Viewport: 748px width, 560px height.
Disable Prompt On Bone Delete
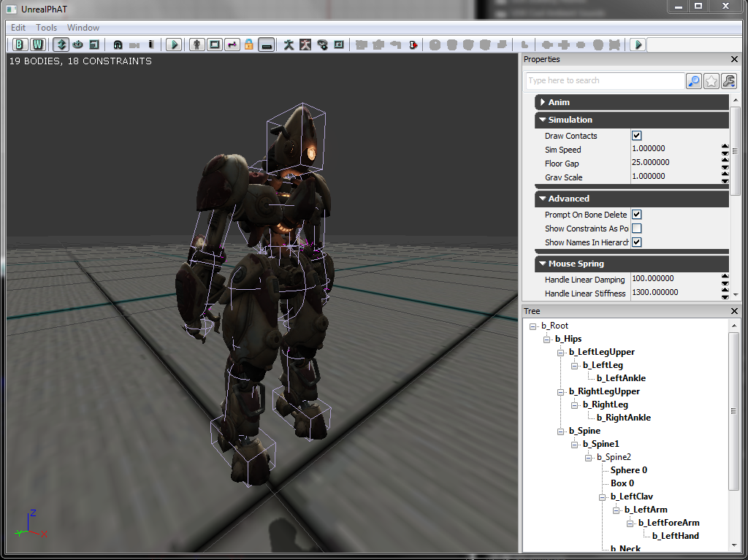pyautogui.click(x=636, y=215)
